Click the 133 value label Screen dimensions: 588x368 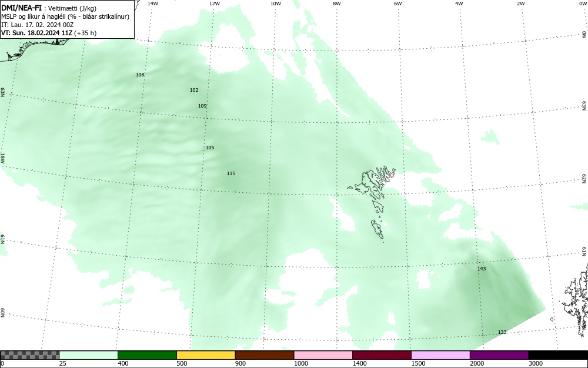502,332
